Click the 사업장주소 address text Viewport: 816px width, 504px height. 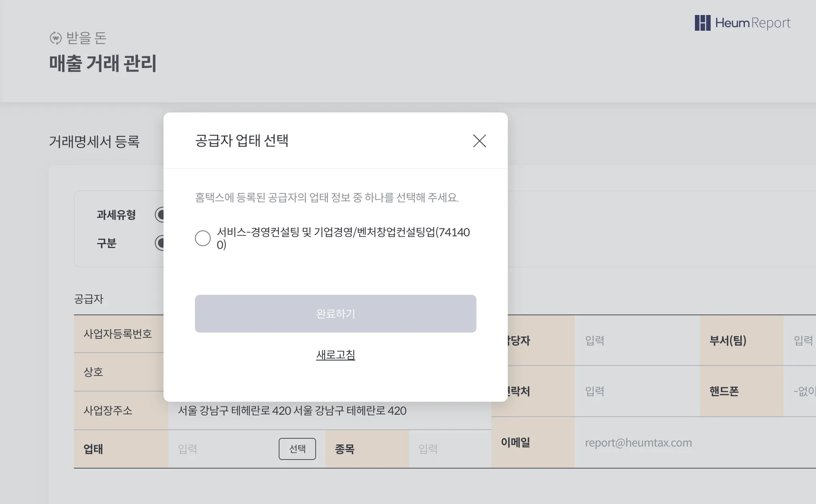point(292,411)
